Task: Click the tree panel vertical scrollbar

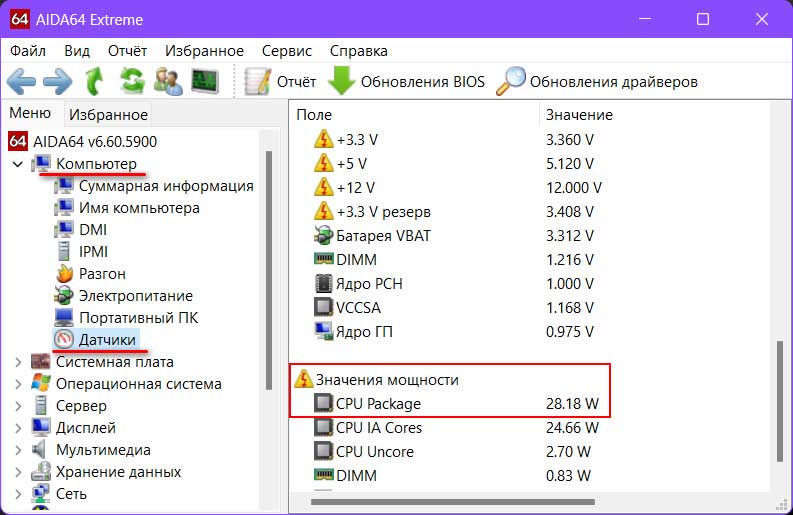Action: pyautogui.click(x=269, y=270)
